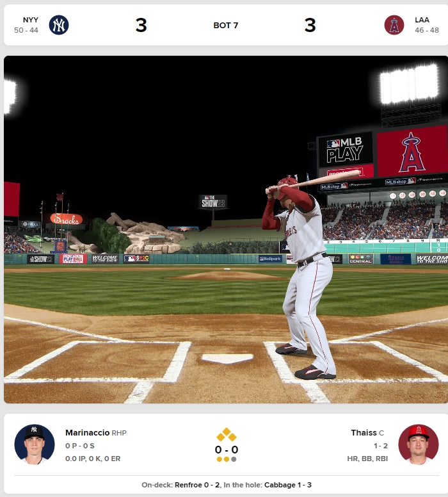Select the Thaiss batter name
The width and height of the screenshot is (448, 497).
coord(364,433)
